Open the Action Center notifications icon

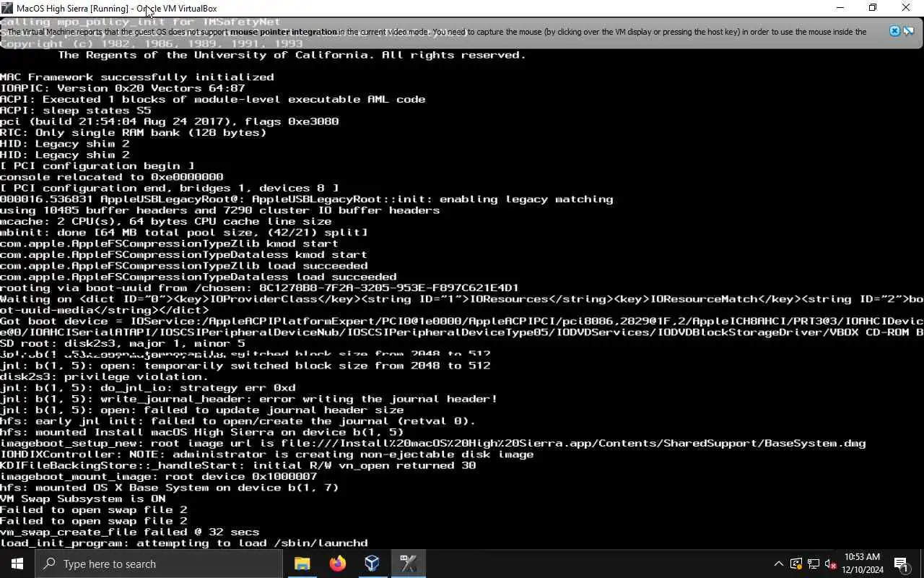[x=902, y=564]
